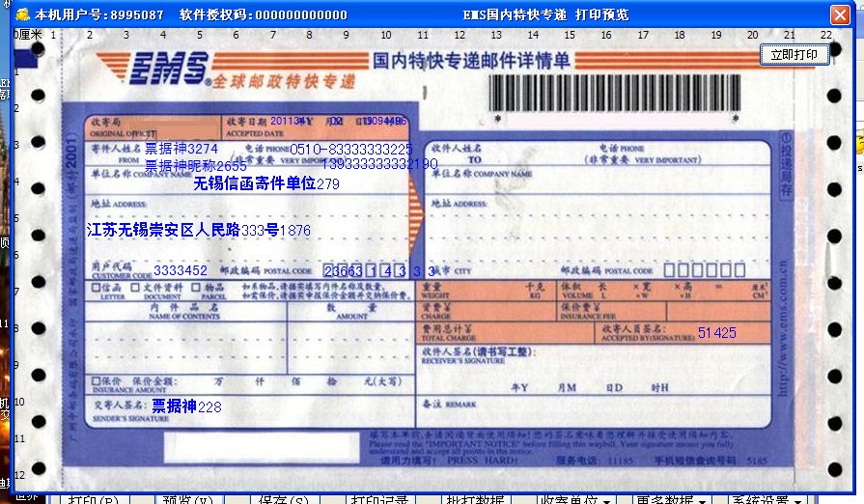The height and width of the screenshot is (504, 864).
Task: Click the waybill barcode
Action: 614,94
